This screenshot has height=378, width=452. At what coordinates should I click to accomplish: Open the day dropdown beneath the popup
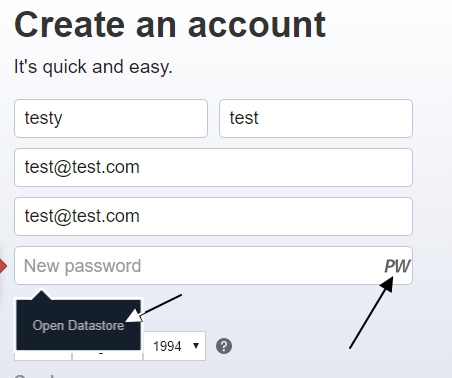coord(107,355)
